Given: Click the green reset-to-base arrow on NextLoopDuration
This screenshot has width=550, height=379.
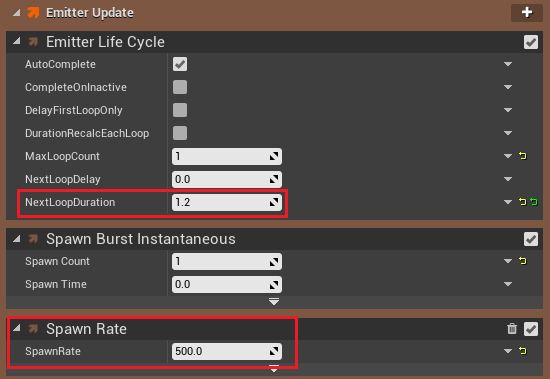Looking at the screenshot, I should pos(534,202).
